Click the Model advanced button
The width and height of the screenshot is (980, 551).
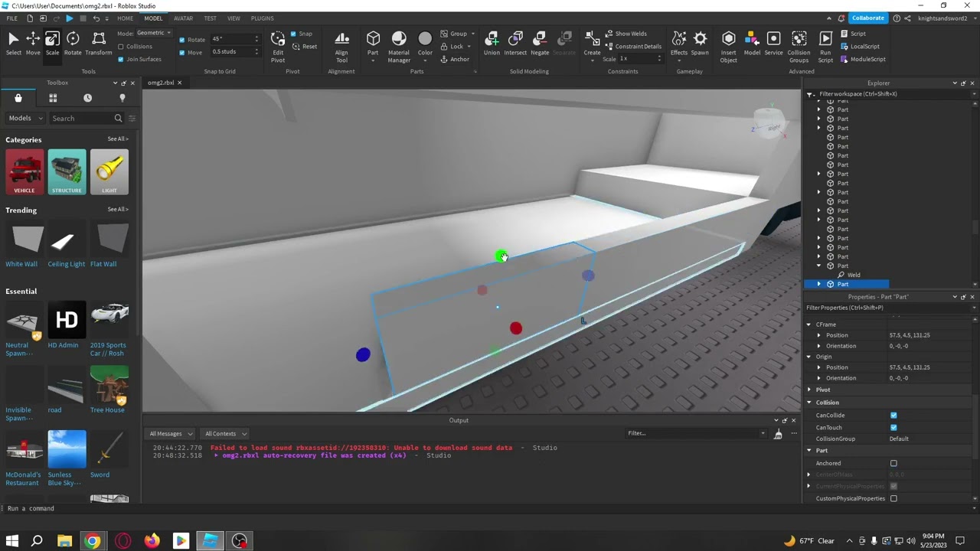(x=752, y=44)
